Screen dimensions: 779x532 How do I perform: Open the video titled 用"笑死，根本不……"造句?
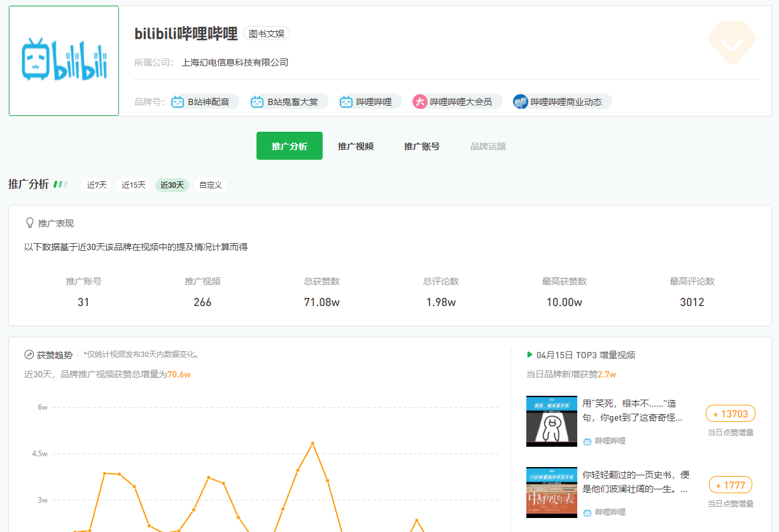point(633,410)
